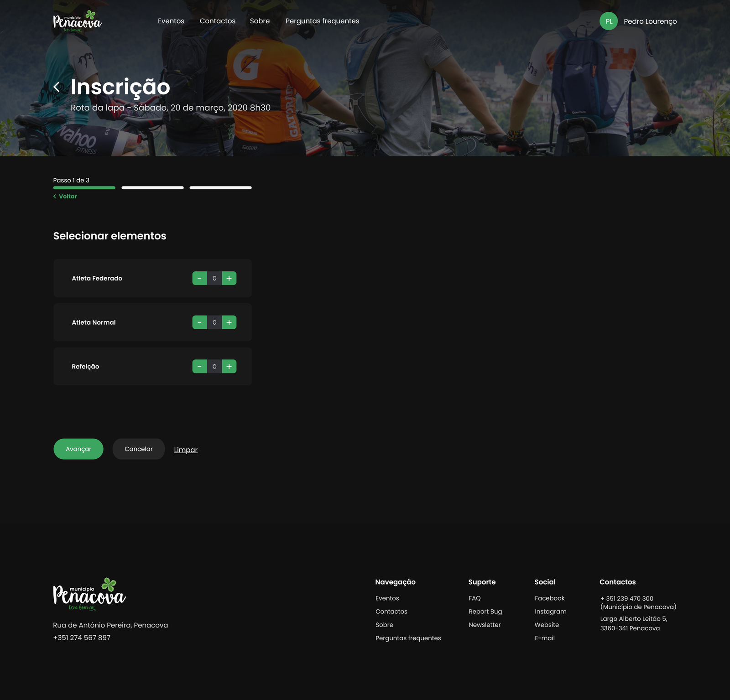Select the second step progress bar

tap(152, 188)
